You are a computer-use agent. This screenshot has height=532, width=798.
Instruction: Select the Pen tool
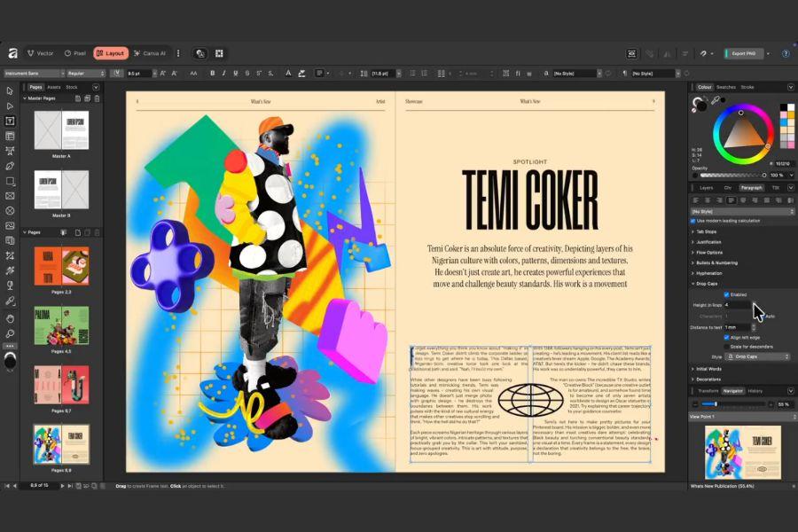(10, 166)
